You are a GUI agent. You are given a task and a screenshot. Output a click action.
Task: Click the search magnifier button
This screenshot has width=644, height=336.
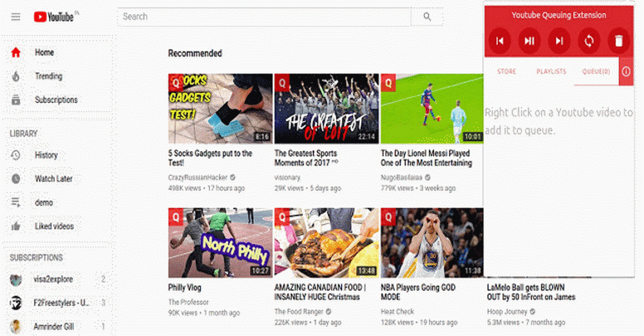click(427, 17)
